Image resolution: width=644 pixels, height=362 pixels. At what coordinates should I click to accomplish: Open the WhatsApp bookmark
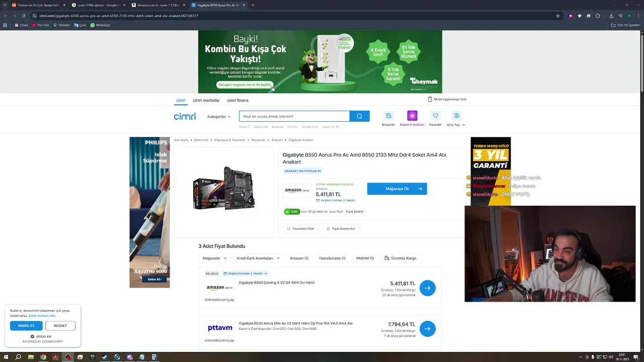click(x=100, y=25)
